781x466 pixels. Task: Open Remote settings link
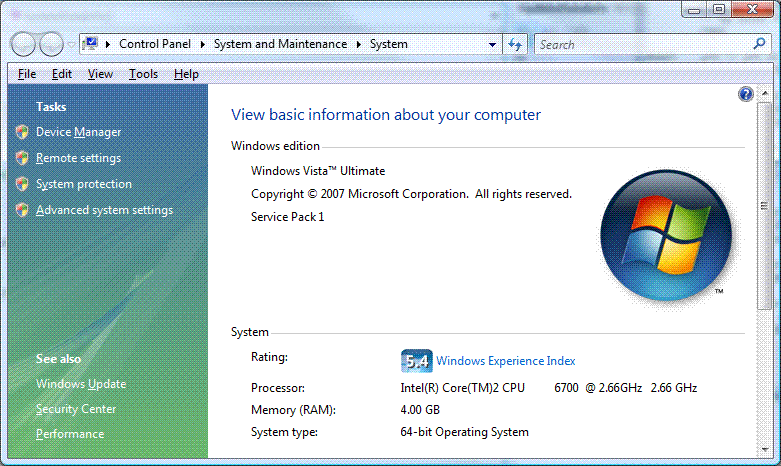(x=78, y=158)
